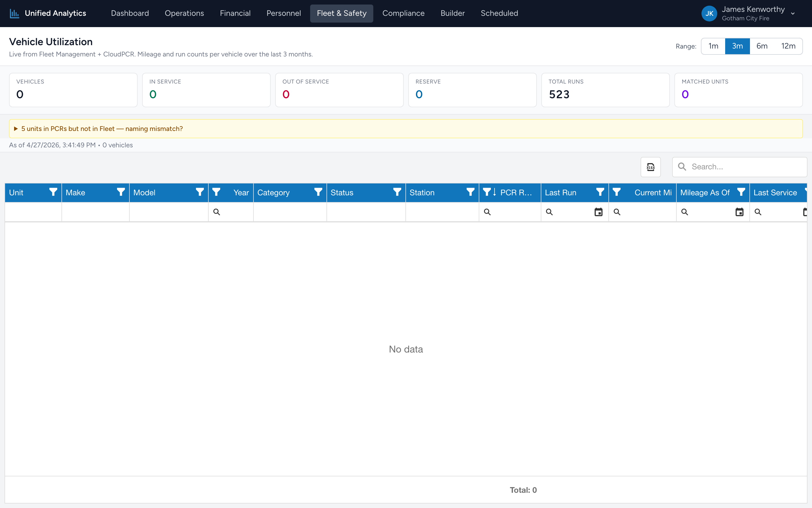Image resolution: width=812 pixels, height=508 pixels.
Task: Set range to 3m
Action: (737, 46)
